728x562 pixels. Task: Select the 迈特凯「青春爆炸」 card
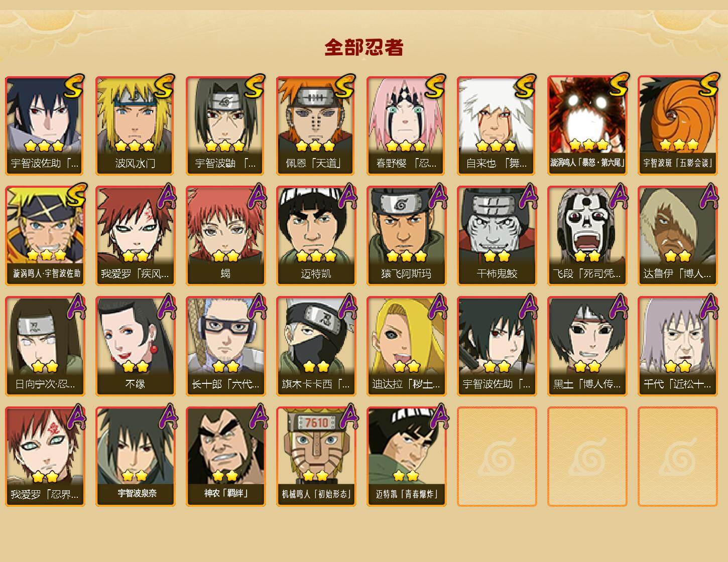[406, 457]
